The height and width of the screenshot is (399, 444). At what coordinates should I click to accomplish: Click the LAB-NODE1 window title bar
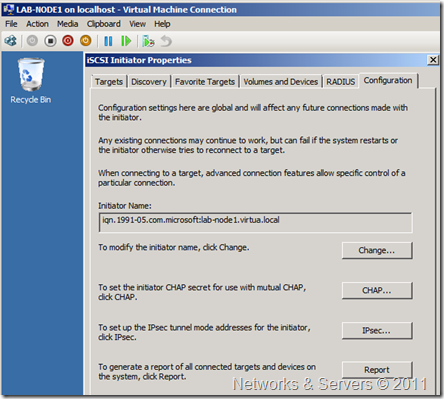(x=222, y=10)
